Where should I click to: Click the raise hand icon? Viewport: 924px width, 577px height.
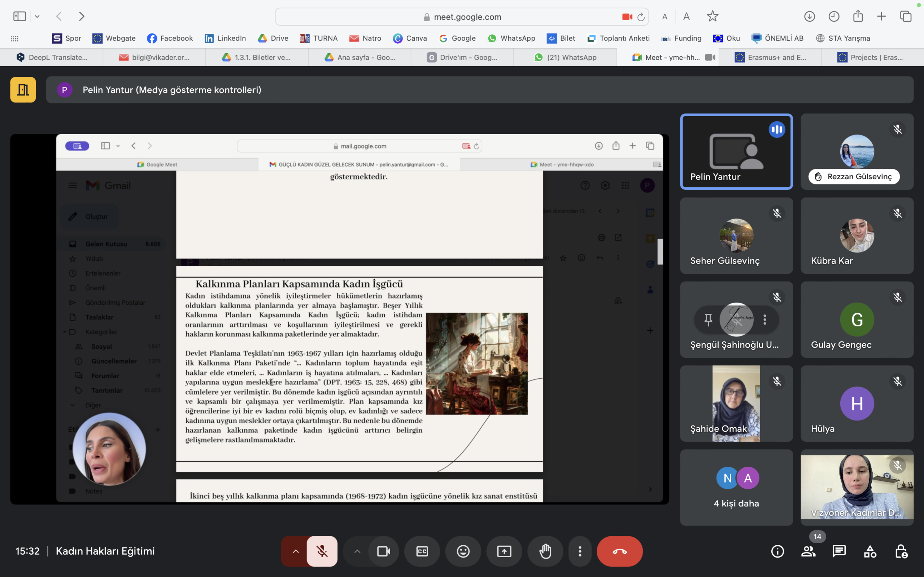click(x=545, y=551)
